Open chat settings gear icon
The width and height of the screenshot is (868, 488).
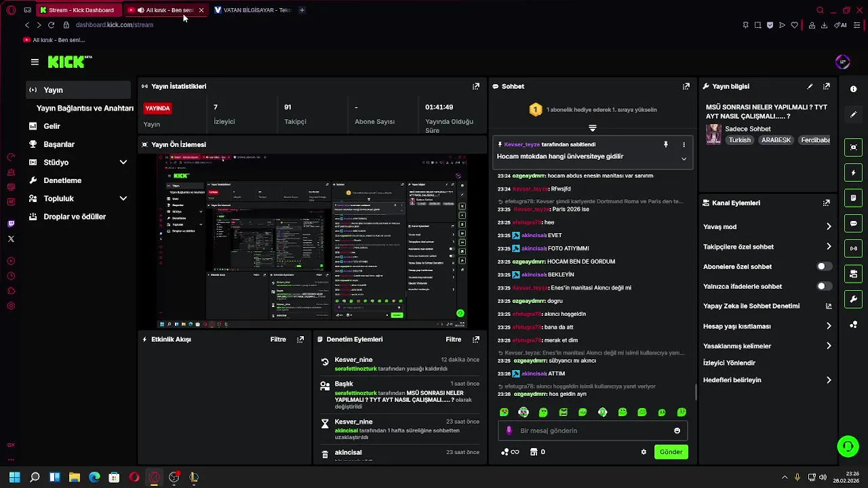[644, 452]
